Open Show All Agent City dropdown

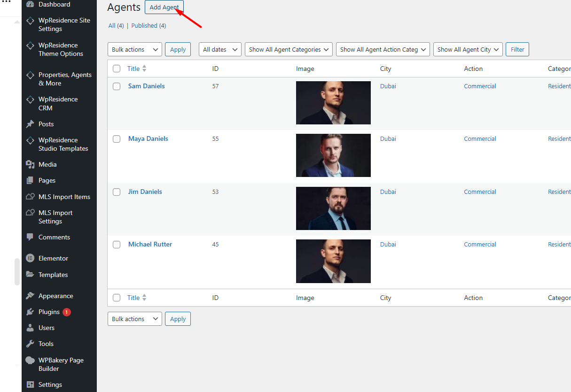pos(468,49)
